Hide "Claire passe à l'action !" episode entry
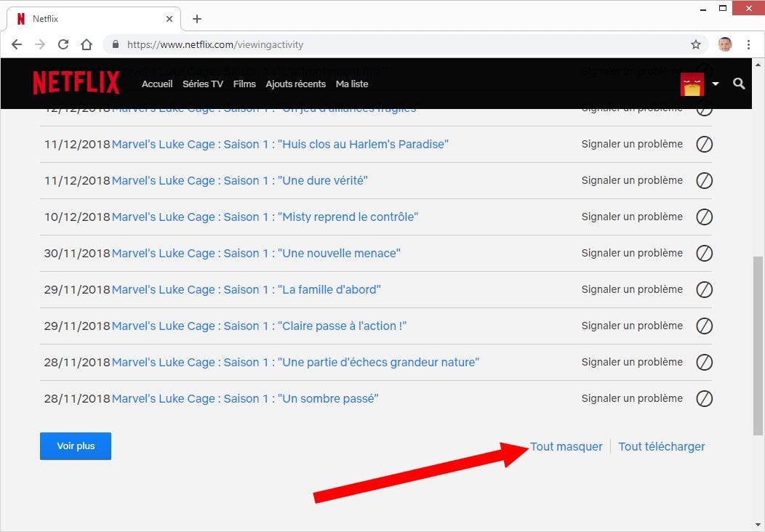Viewport: 765px width, 532px height. point(704,326)
